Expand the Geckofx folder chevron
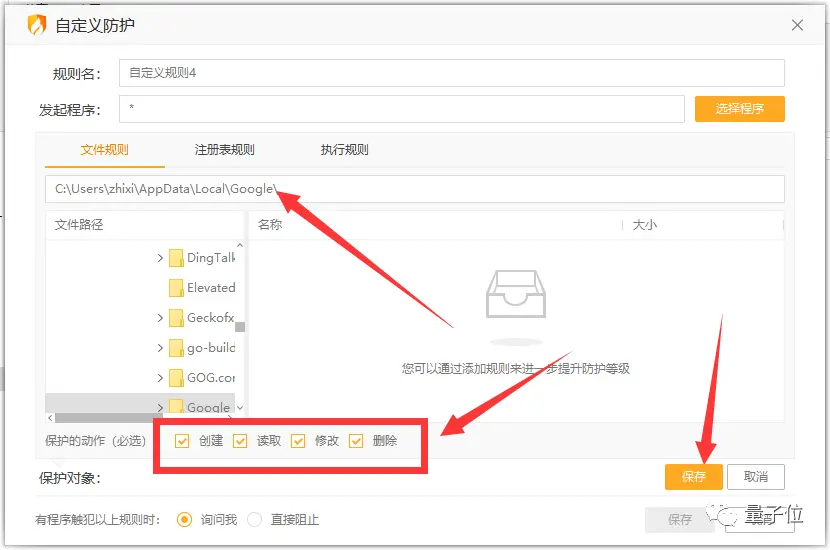This screenshot has width=830, height=550. point(160,318)
